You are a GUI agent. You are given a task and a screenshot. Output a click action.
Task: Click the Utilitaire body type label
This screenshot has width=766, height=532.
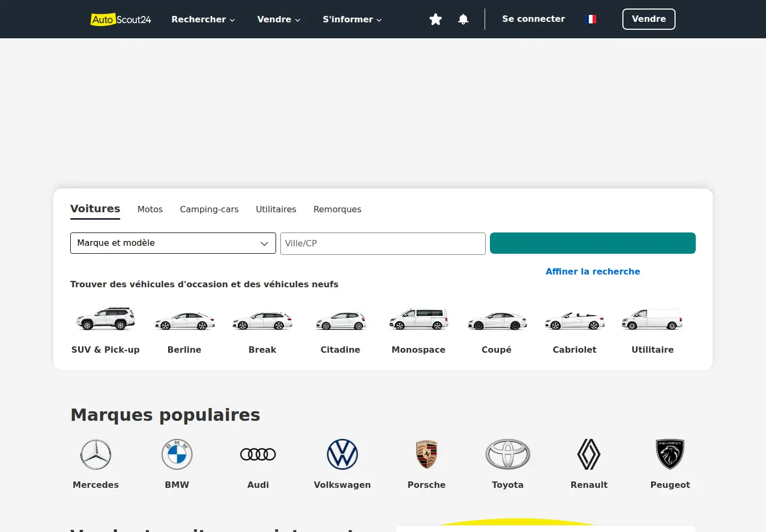click(x=653, y=350)
